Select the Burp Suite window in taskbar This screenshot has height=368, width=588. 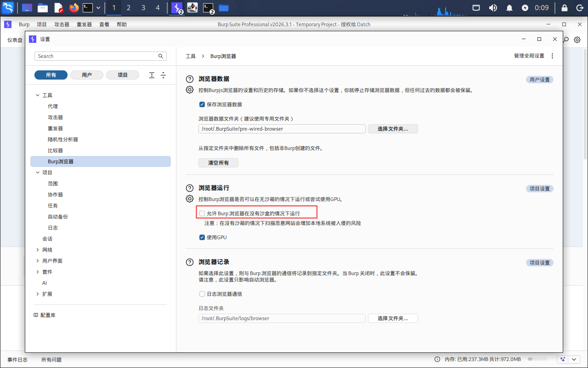[x=177, y=8]
